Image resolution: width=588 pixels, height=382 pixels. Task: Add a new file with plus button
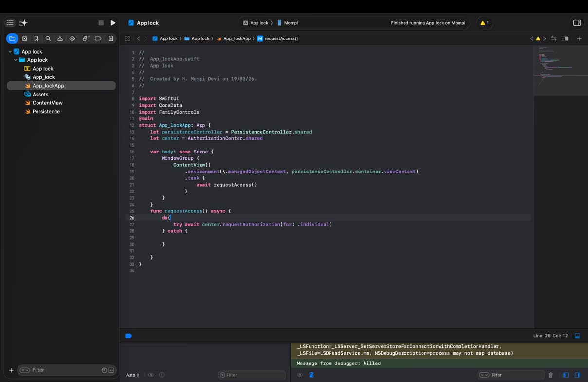tap(11, 370)
